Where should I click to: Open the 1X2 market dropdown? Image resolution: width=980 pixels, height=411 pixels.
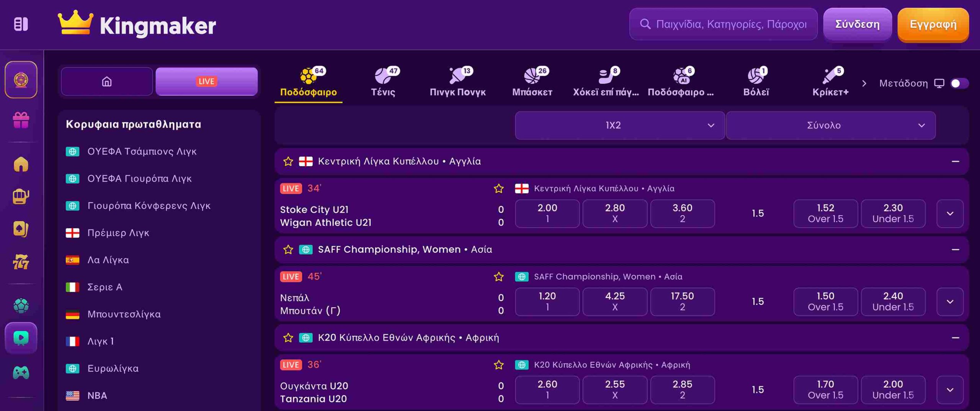point(619,125)
